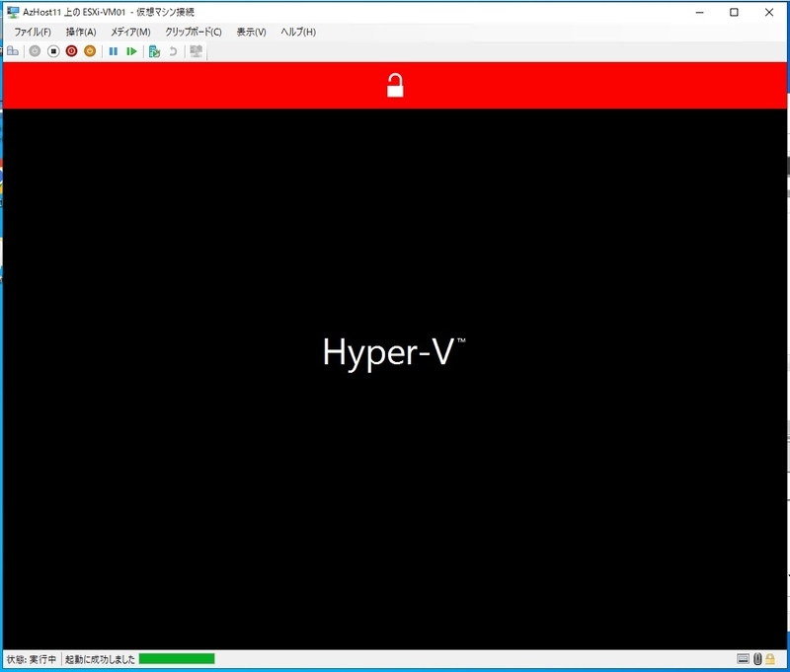Reset the VM with green play icon
Image resolution: width=790 pixels, height=672 pixels.
[x=131, y=51]
